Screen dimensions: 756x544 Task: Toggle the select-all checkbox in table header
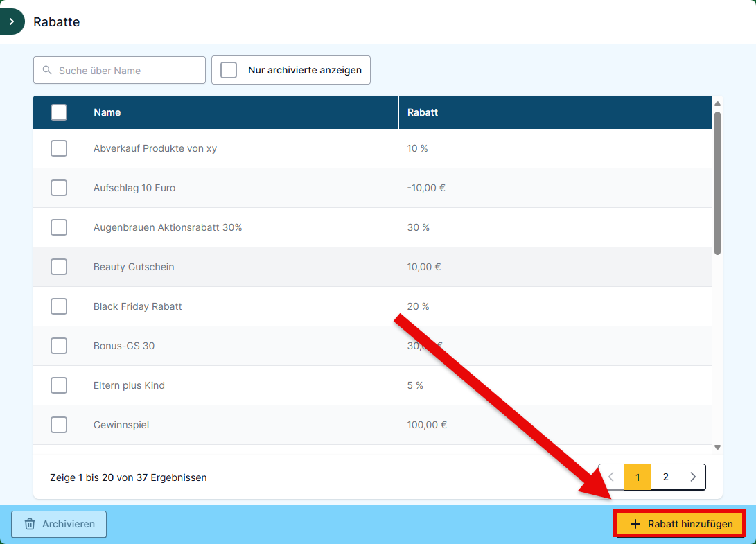pos(59,112)
